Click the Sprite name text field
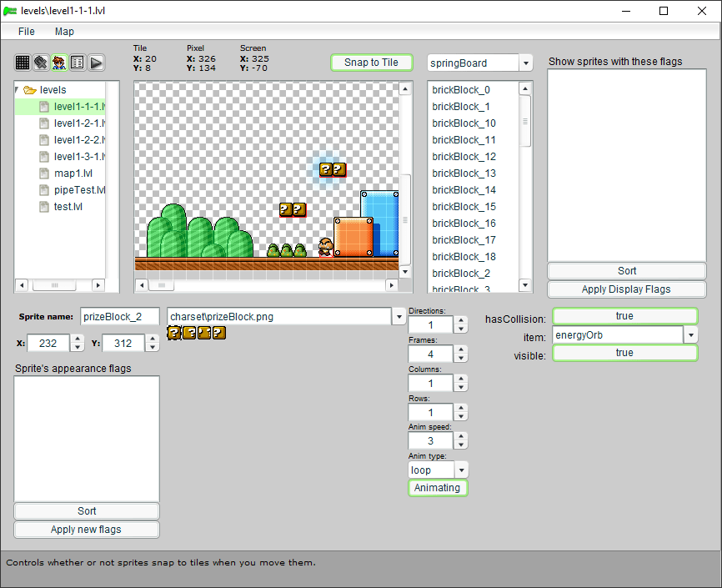The height and width of the screenshot is (588, 722). click(x=119, y=317)
